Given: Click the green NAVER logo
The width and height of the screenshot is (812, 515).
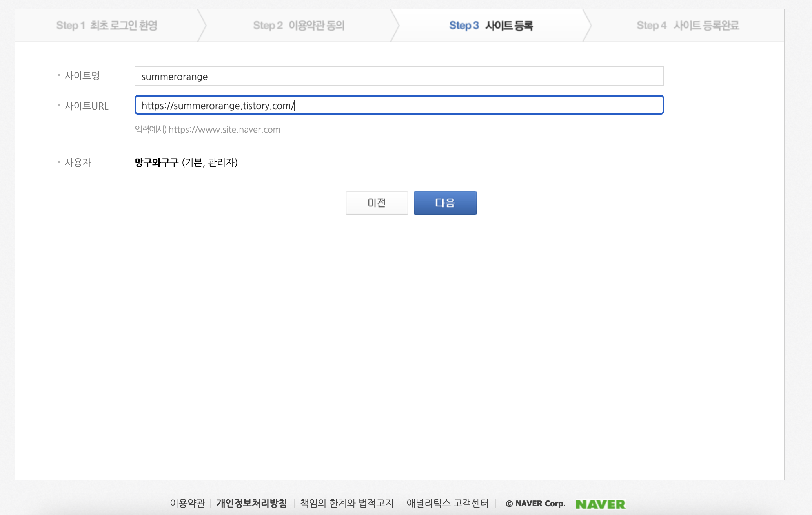Looking at the screenshot, I should (600, 504).
